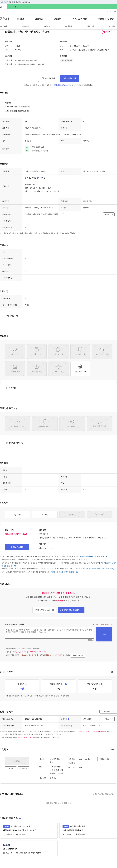Image resolution: width=117 pixels, height=868 pixels.
Task: Open the 직업 능력 개발 menu
Action: point(80,19)
